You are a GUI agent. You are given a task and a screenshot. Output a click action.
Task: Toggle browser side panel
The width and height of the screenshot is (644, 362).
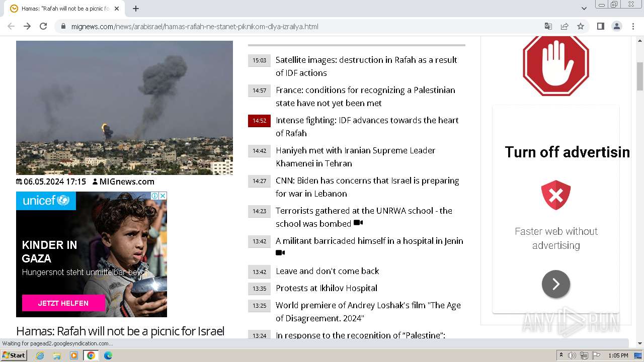point(600,26)
